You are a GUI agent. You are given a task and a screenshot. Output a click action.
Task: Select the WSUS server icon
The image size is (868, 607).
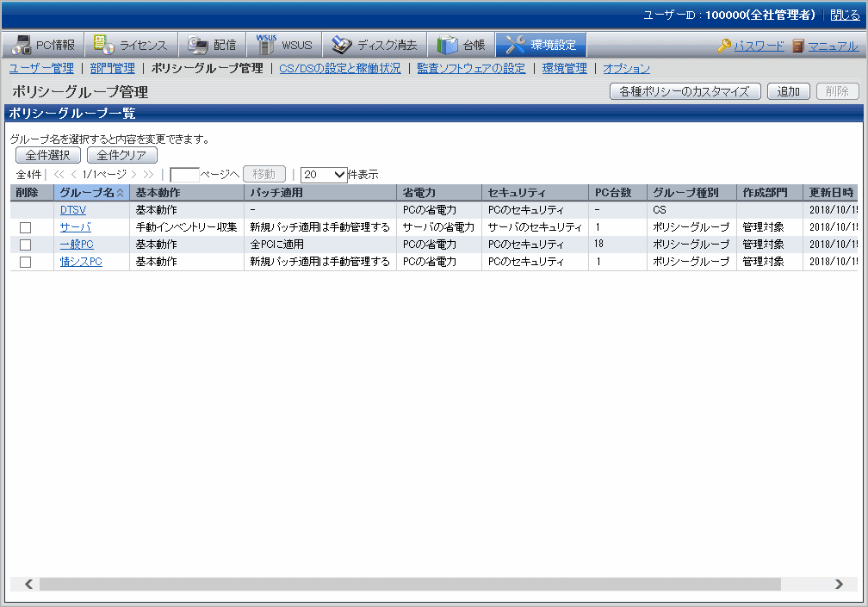point(266,45)
